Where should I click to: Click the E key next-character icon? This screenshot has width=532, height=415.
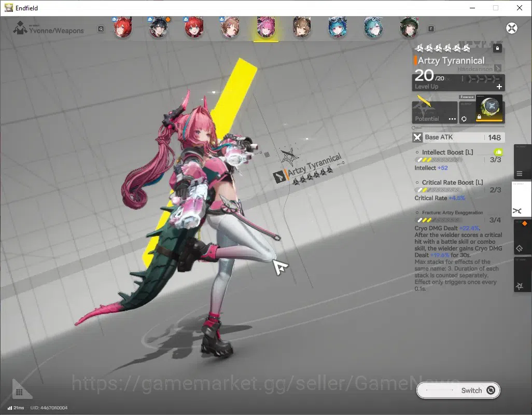click(x=431, y=29)
